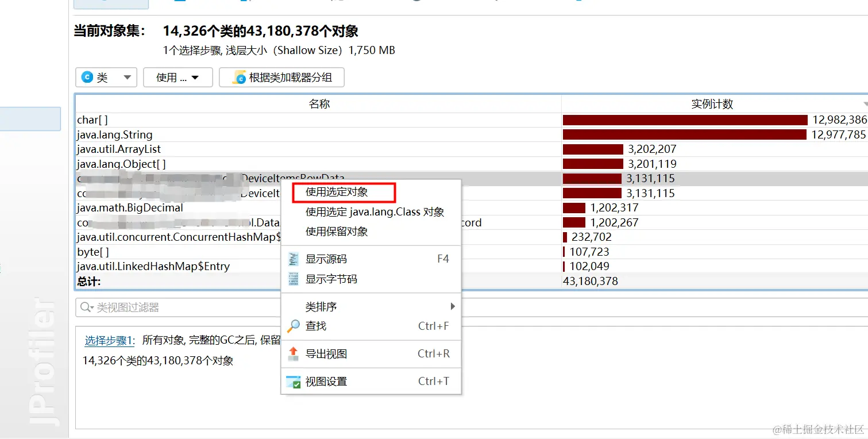Click the instance count 12,977,785

[838, 135]
